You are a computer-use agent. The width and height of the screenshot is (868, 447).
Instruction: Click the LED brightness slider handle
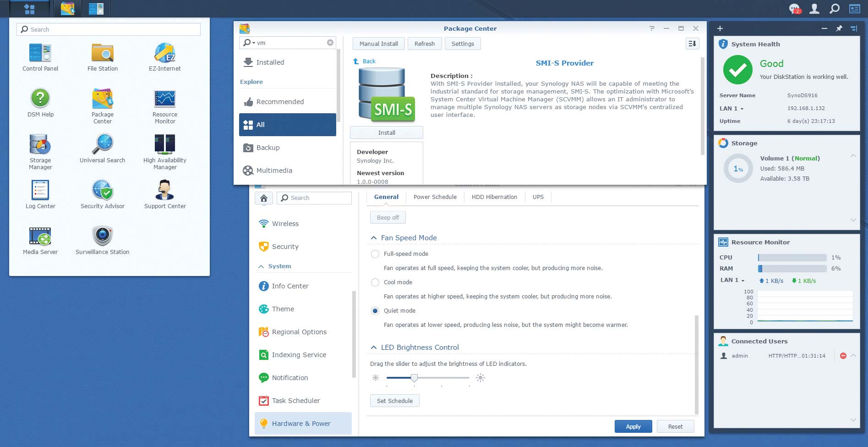pos(414,378)
